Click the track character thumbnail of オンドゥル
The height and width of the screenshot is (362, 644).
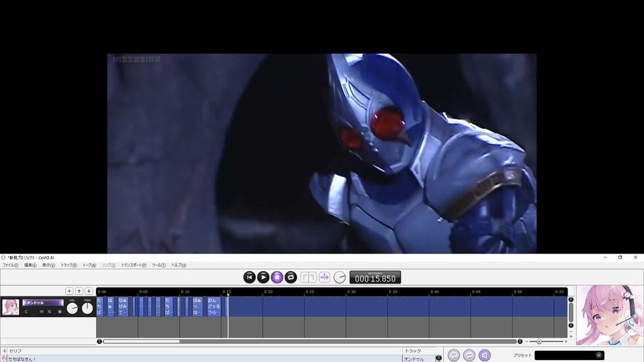click(11, 307)
